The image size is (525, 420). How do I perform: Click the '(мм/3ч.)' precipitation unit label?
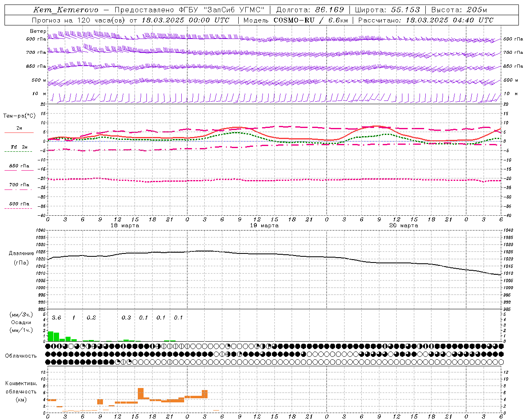pyautogui.click(x=21, y=315)
